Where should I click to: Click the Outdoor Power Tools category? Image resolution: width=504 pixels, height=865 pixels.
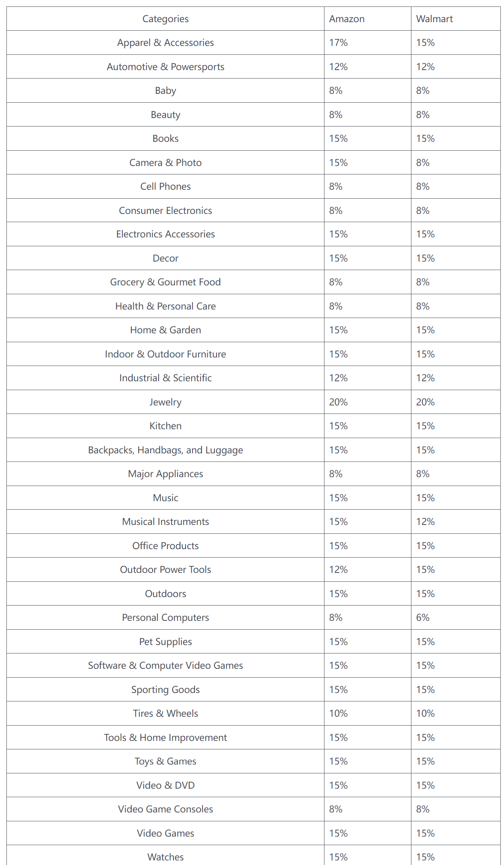pos(165,570)
